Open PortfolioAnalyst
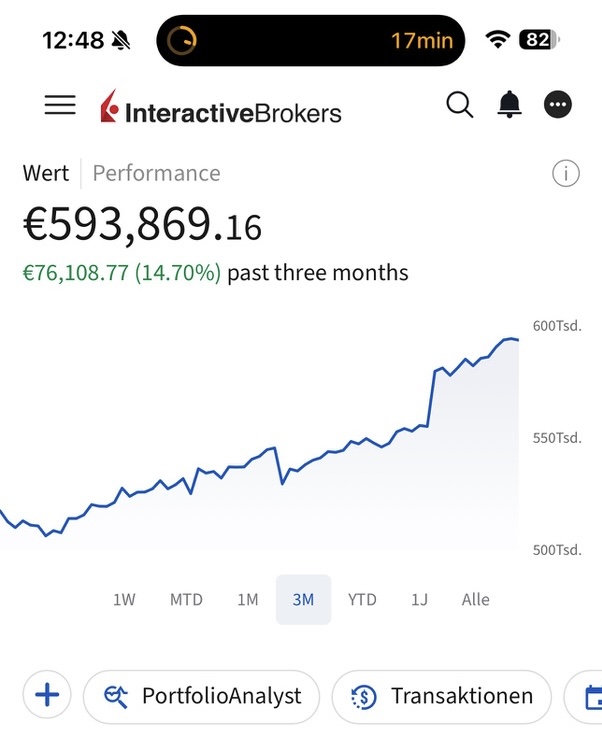 [x=201, y=696]
